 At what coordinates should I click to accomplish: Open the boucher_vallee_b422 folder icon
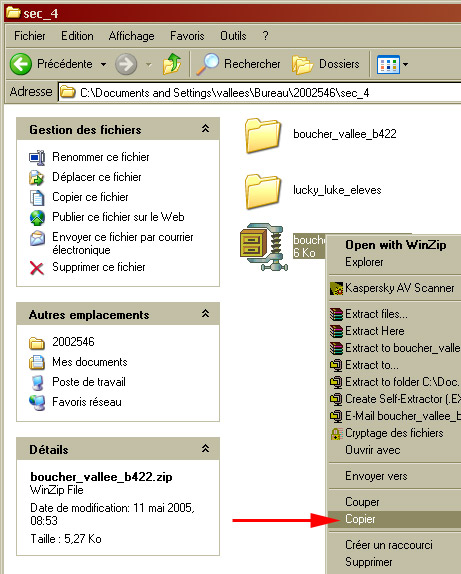coord(263,135)
